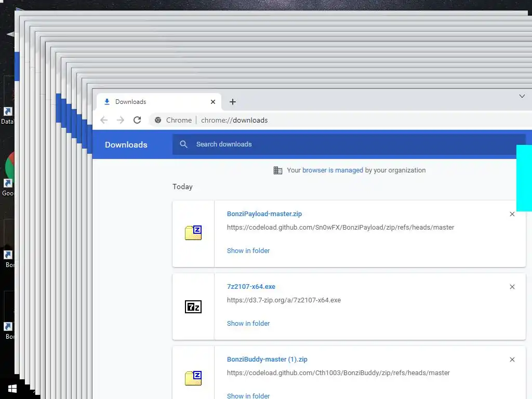Screen dimensions: 532x399
Task: Click the organization building icon
Action: pos(277,170)
